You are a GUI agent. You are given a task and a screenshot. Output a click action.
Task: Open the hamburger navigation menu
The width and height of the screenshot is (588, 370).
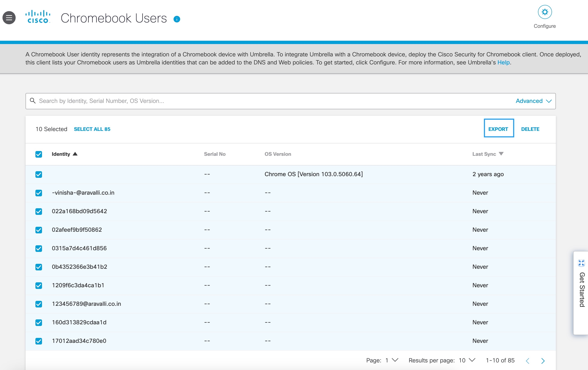click(x=9, y=18)
